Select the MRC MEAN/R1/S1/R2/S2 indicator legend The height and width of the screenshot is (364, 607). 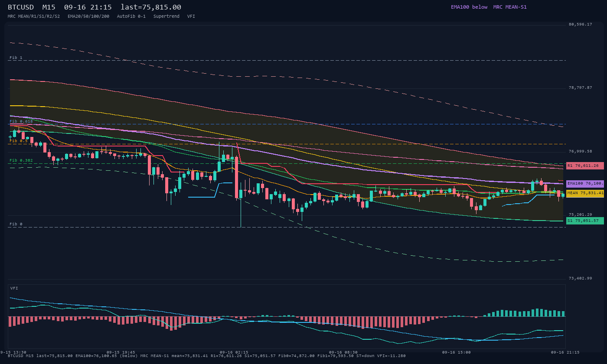point(34,16)
